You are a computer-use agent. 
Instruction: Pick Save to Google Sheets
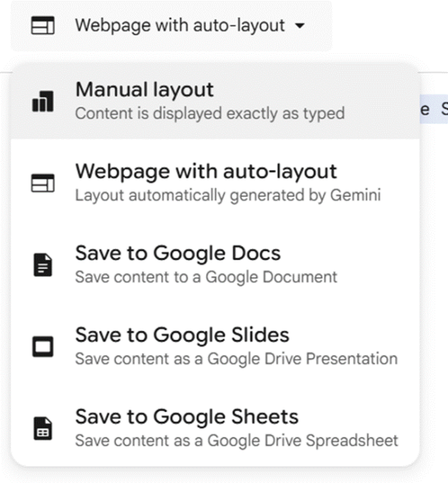[215, 428]
